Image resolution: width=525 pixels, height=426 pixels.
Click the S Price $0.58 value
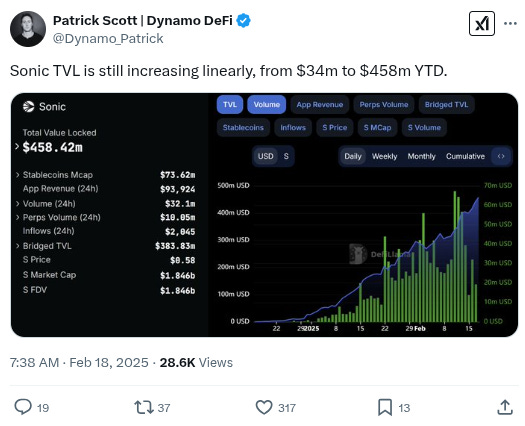(x=182, y=260)
